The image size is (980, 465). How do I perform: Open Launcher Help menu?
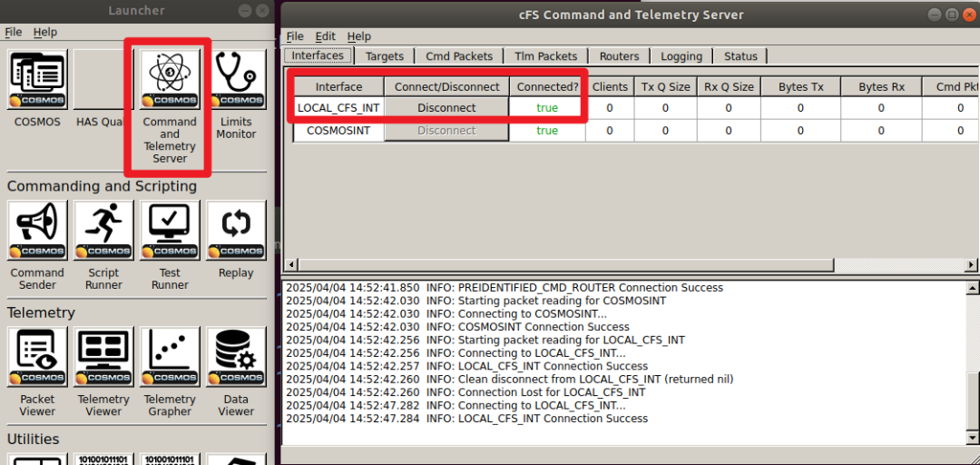point(45,32)
